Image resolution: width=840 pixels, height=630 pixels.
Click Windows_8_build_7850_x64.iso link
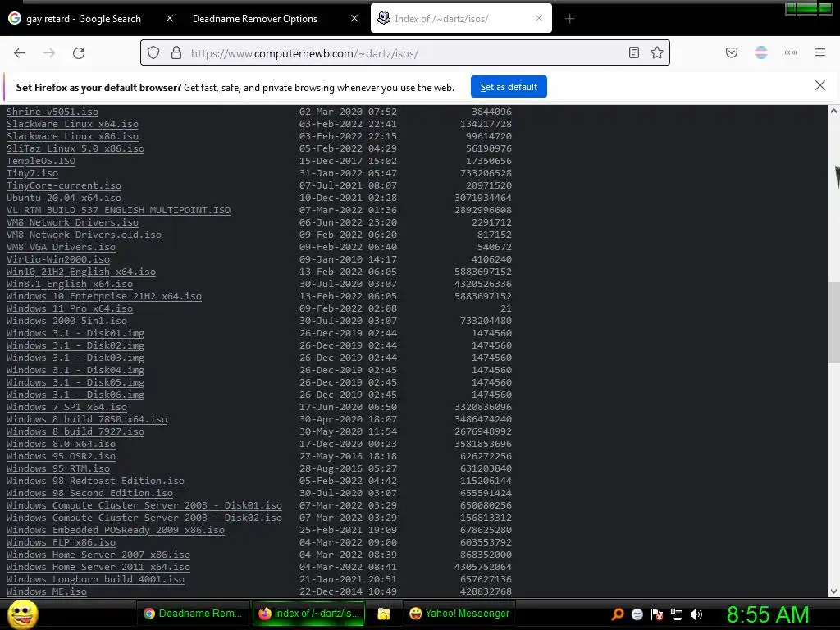(87, 419)
